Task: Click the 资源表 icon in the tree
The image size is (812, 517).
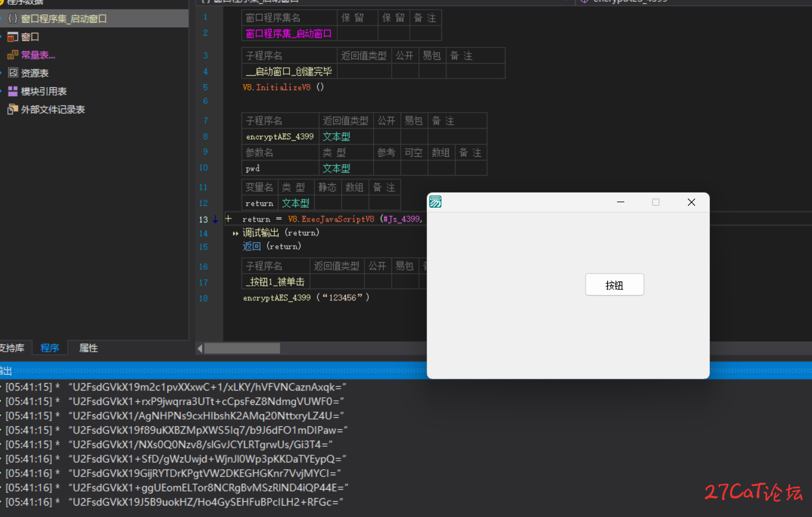Action: pyautogui.click(x=13, y=73)
